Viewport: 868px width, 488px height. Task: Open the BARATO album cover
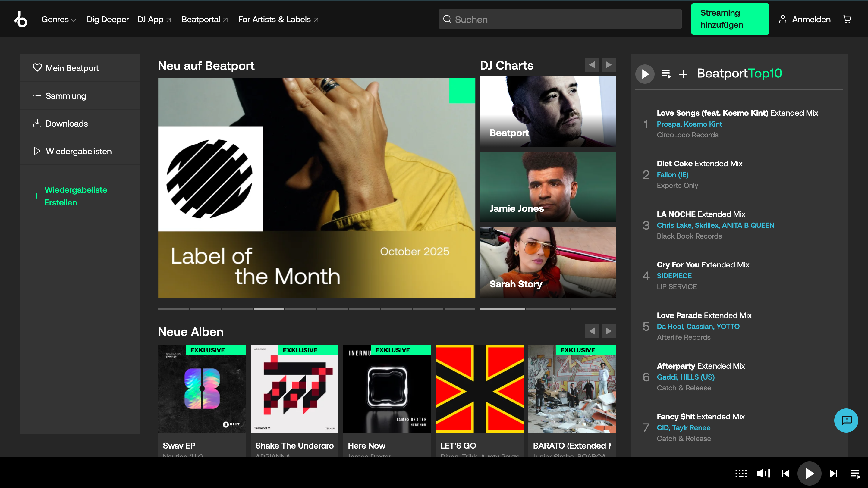pyautogui.click(x=572, y=389)
